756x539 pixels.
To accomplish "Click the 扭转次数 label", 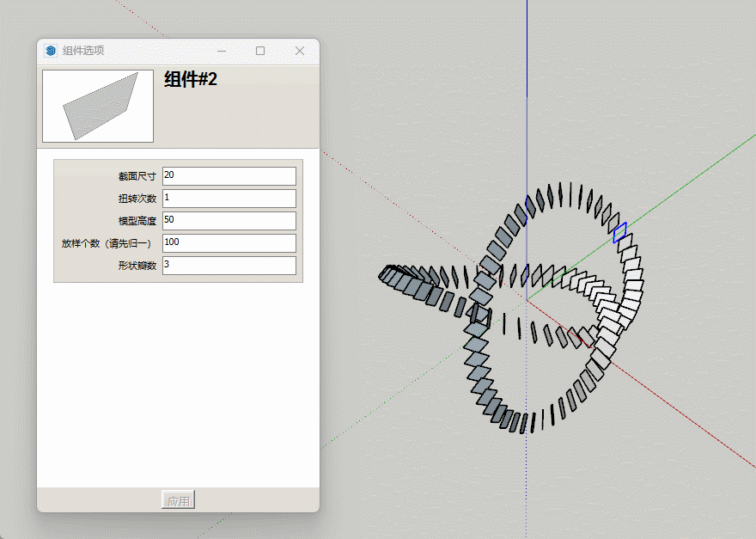I will [137, 199].
